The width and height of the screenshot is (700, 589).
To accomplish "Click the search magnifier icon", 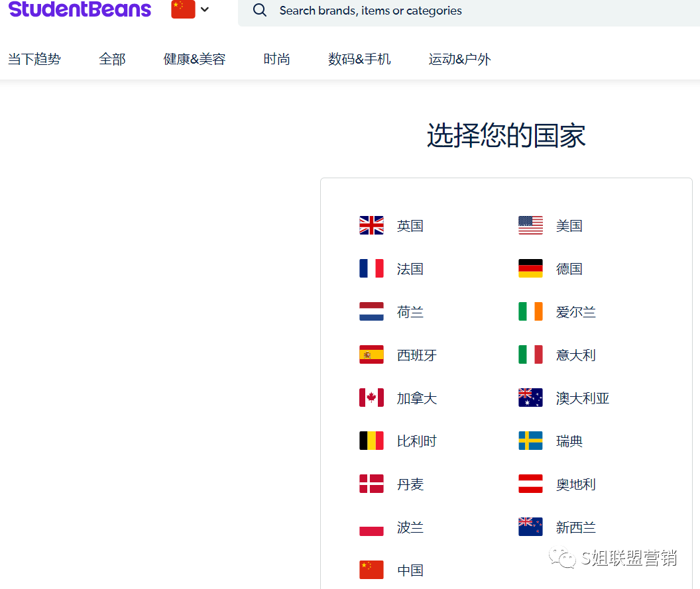I will pos(260,10).
